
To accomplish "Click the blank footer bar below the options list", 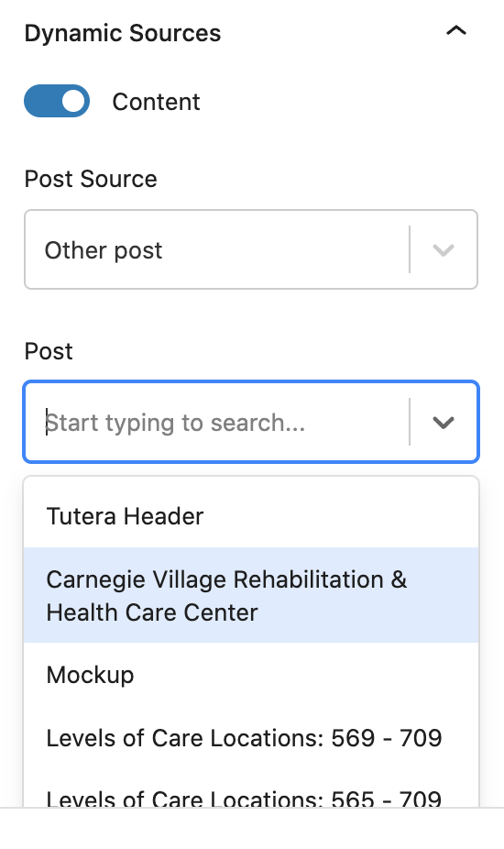I will pos(252,828).
